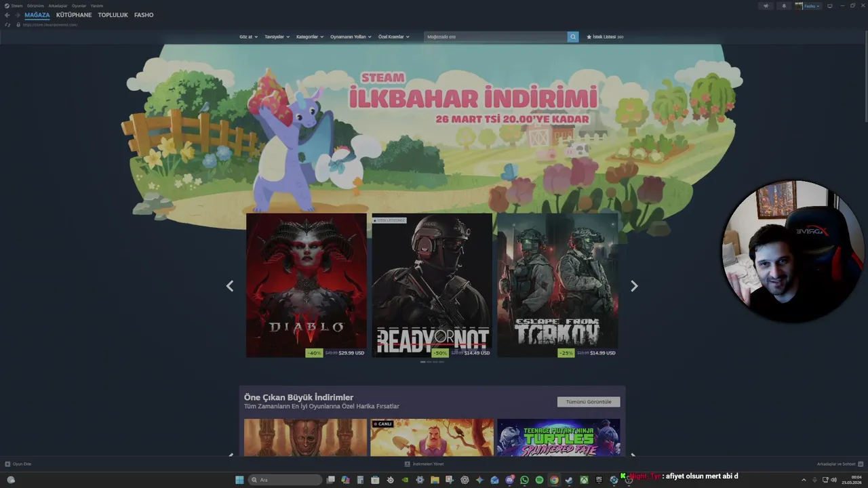
Task: Click the $29.99 USD Diablo price tag
Action: tap(351, 353)
